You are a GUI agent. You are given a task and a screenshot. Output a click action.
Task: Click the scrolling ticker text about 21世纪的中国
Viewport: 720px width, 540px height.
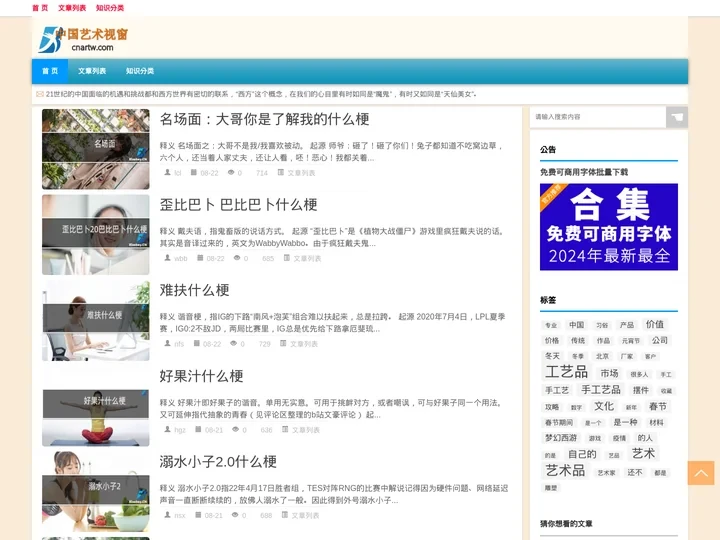coord(261,94)
